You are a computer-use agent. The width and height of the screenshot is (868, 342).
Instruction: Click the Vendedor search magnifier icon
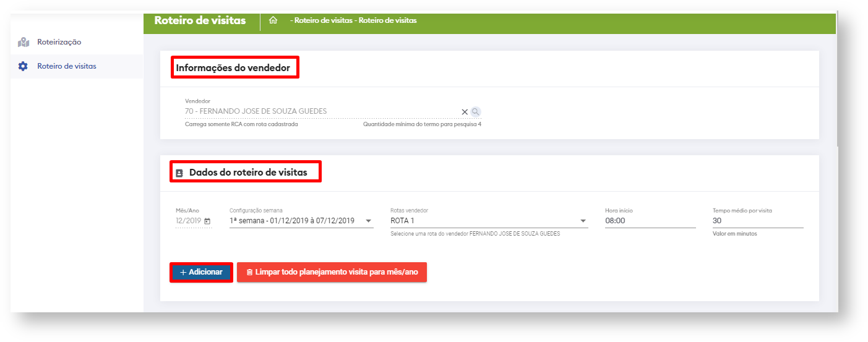[x=475, y=112]
